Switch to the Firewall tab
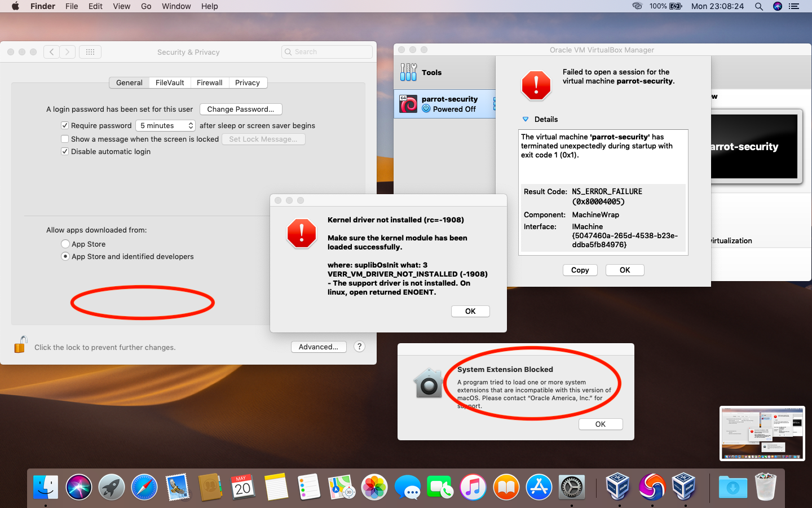This screenshot has width=812, height=508. [x=210, y=82]
